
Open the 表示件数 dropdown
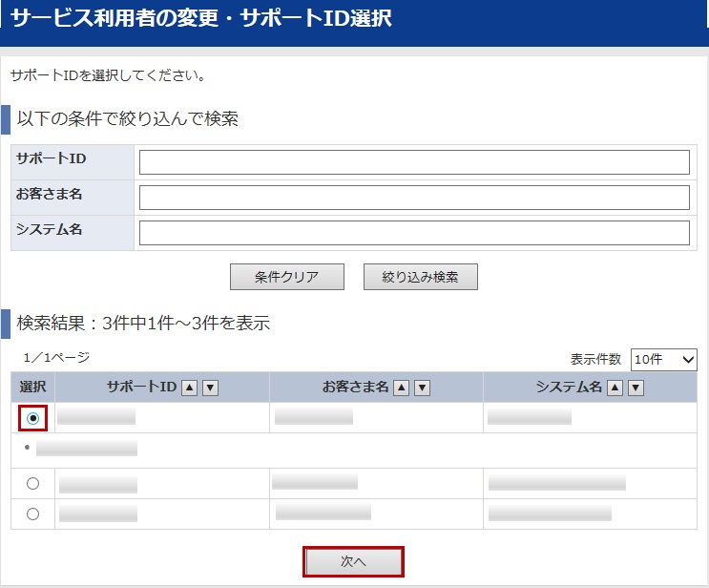point(663,359)
